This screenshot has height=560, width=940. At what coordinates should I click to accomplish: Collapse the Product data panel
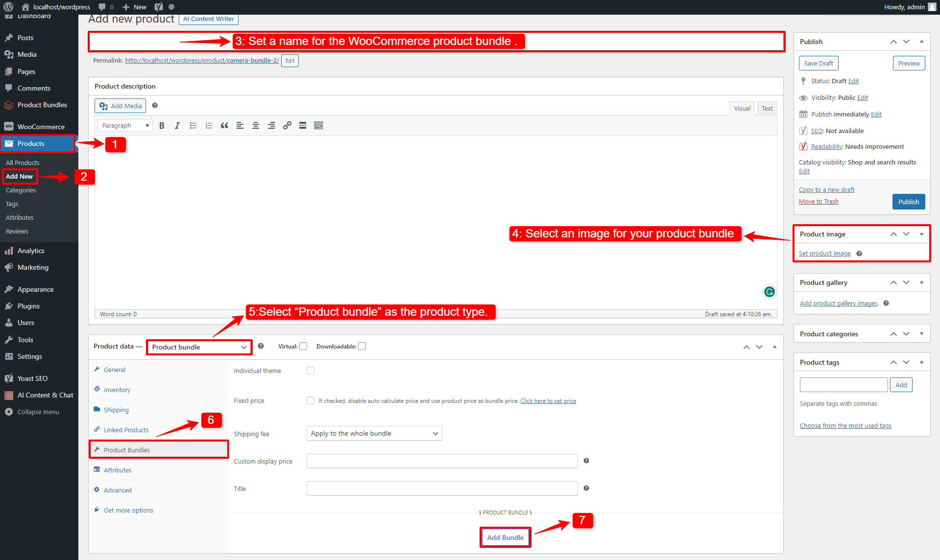click(x=774, y=347)
